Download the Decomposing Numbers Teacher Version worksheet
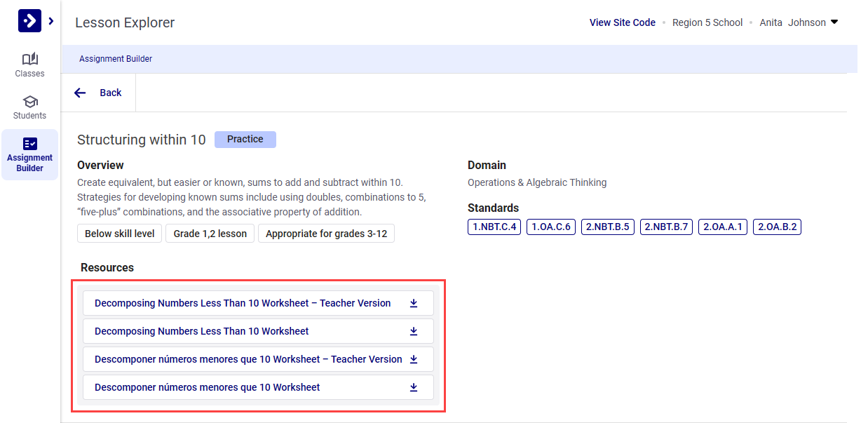868x423 pixels. [414, 302]
